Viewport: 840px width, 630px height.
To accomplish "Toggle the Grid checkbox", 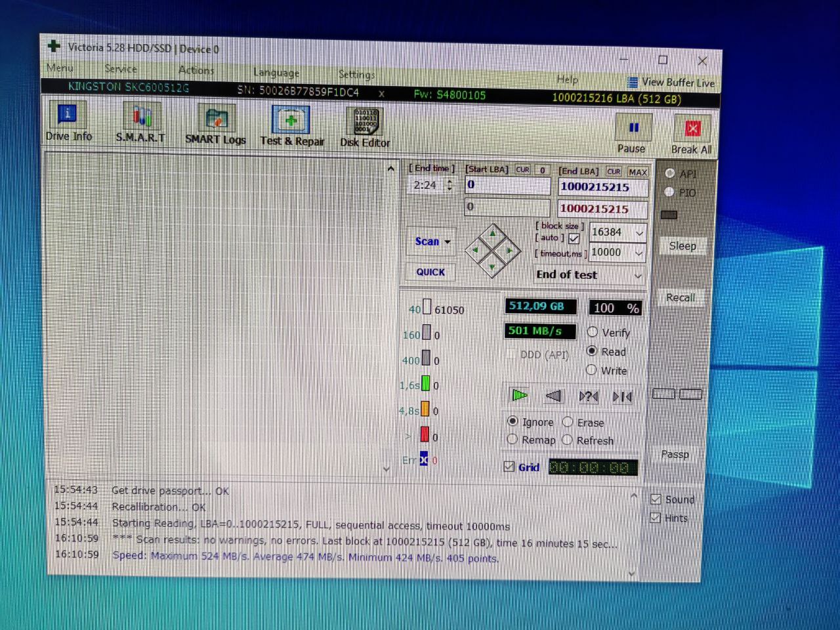I will point(509,467).
